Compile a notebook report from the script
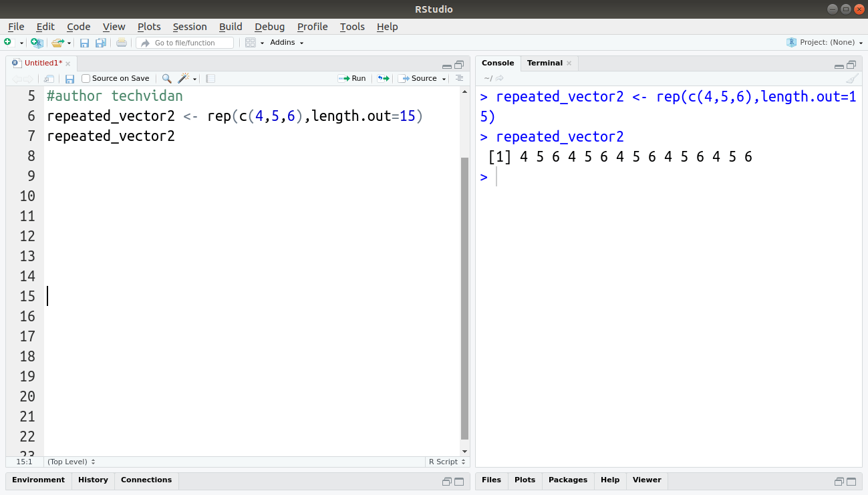Image resolution: width=868 pixels, height=495 pixels. point(210,78)
